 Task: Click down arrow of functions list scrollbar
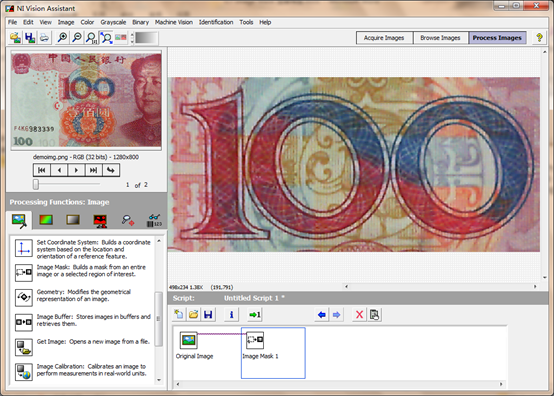pyautogui.click(x=159, y=380)
